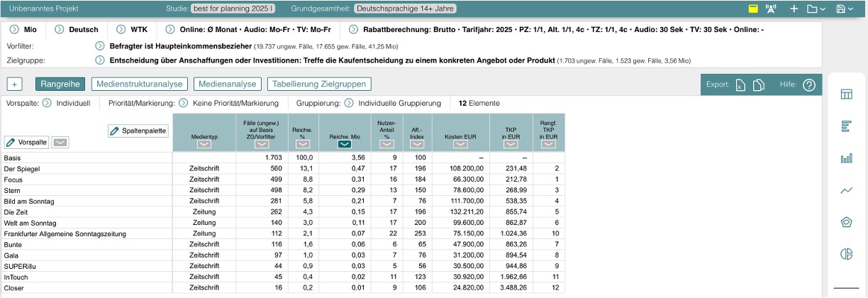
Task: Select the Closer row label
Action: click(x=14, y=288)
